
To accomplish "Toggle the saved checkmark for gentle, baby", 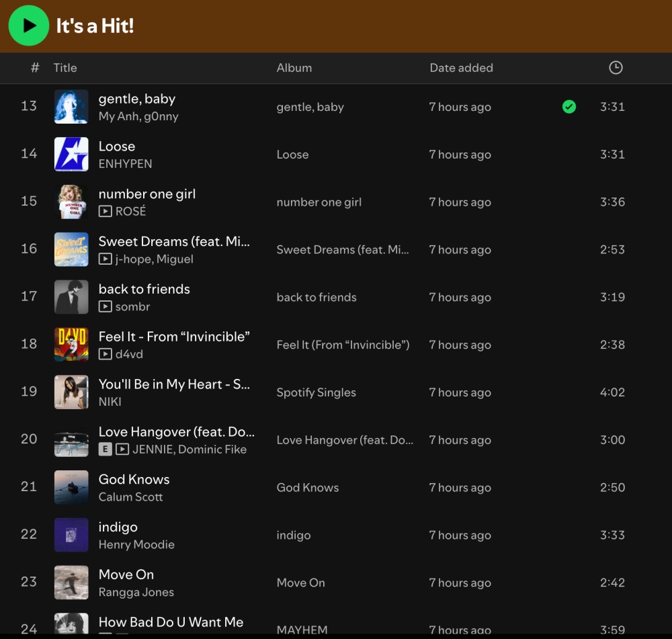I will pos(569,106).
